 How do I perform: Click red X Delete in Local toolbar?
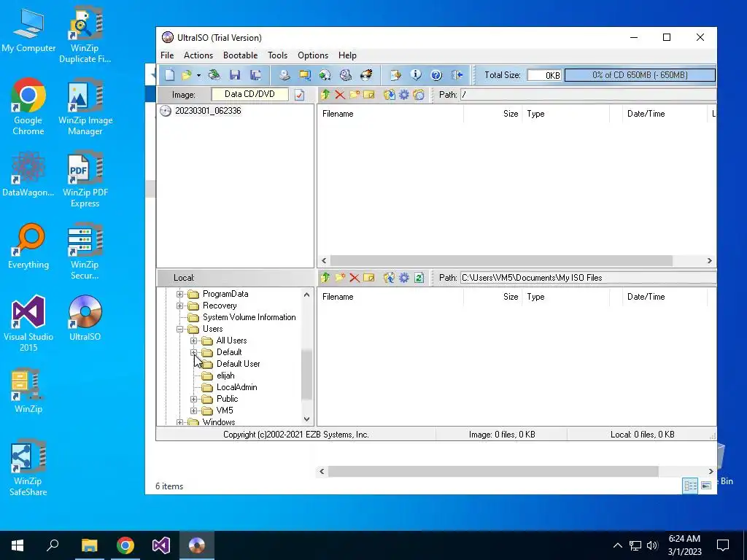coord(354,278)
